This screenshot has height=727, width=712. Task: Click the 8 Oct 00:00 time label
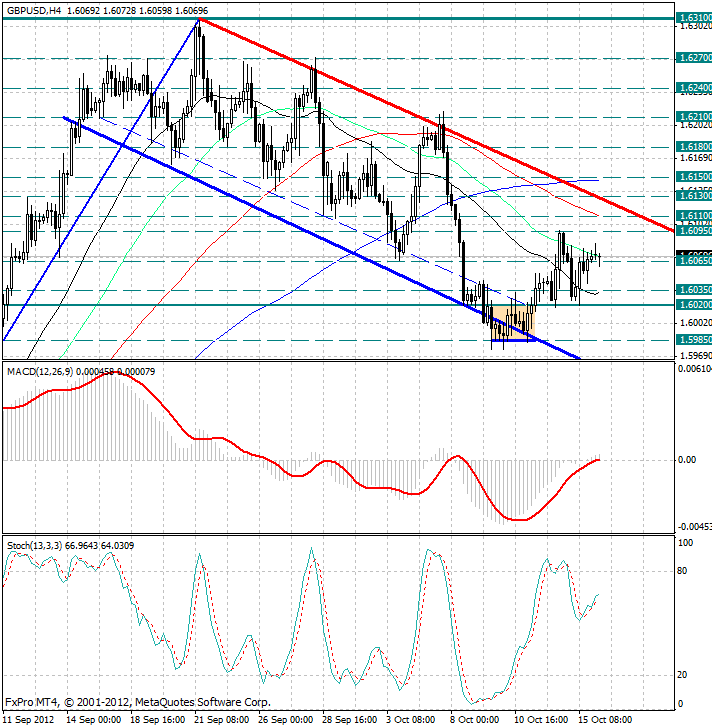pyautogui.click(x=475, y=720)
